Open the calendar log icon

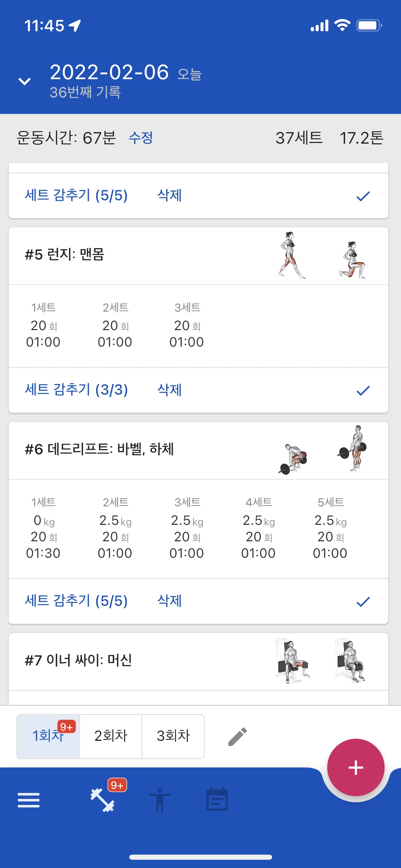point(217,799)
